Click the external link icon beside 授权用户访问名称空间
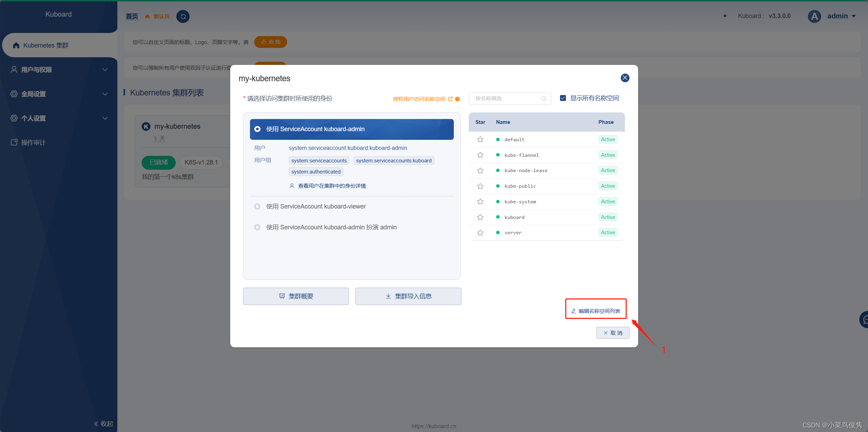The width and height of the screenshot is (868, 432). [450, 99]
